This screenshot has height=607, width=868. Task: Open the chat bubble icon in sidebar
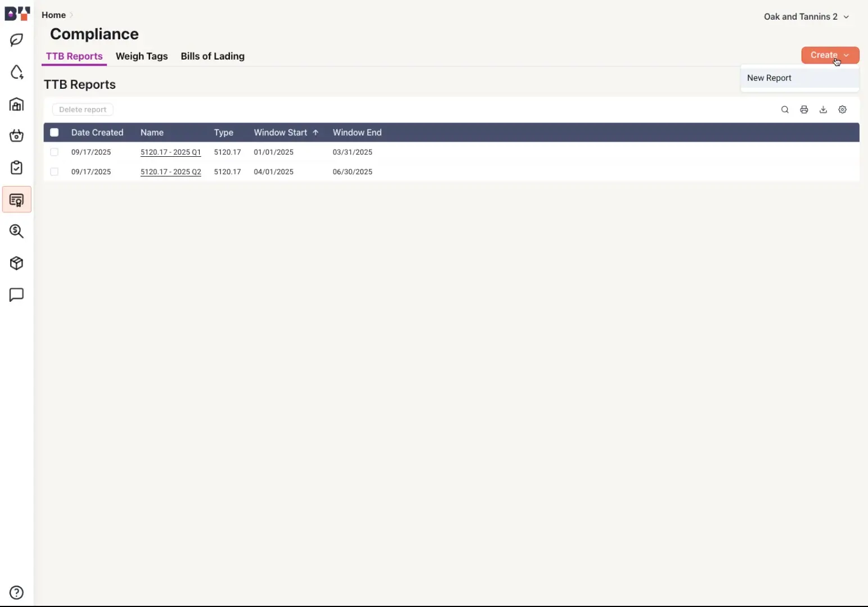17,295
